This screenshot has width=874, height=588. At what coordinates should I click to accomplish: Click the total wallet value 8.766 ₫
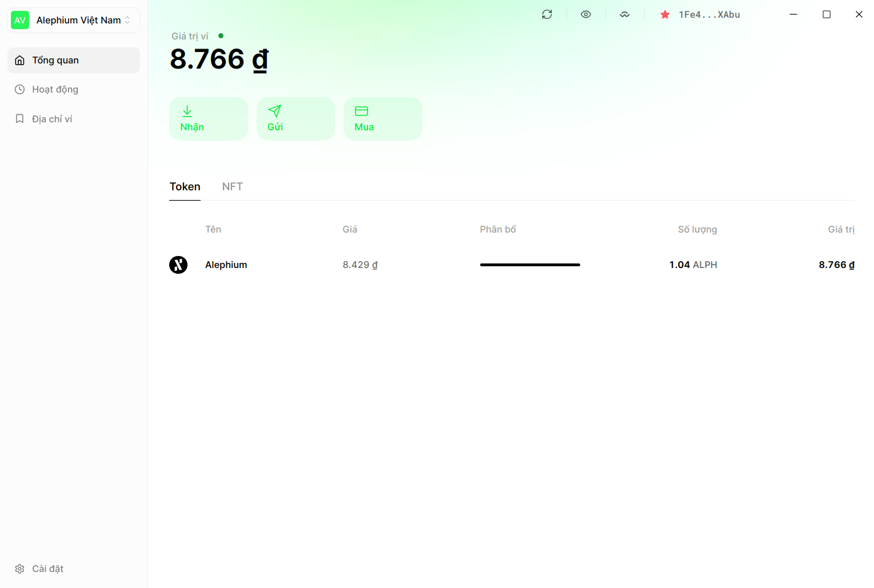(x=220, y=59)
